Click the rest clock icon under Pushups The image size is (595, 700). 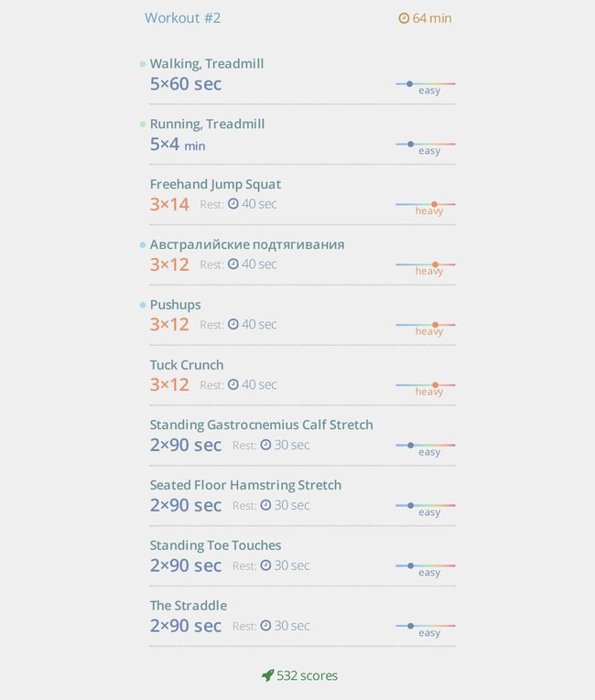(233, 325)
